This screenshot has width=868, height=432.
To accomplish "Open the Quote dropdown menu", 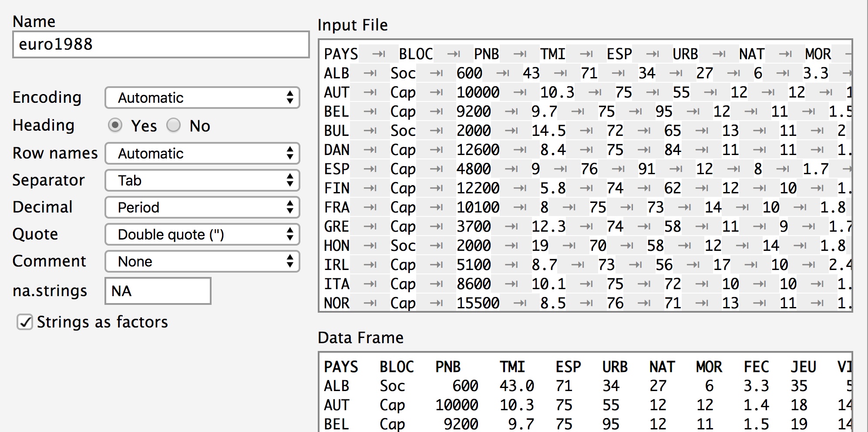I will click(x=202, y=234).
